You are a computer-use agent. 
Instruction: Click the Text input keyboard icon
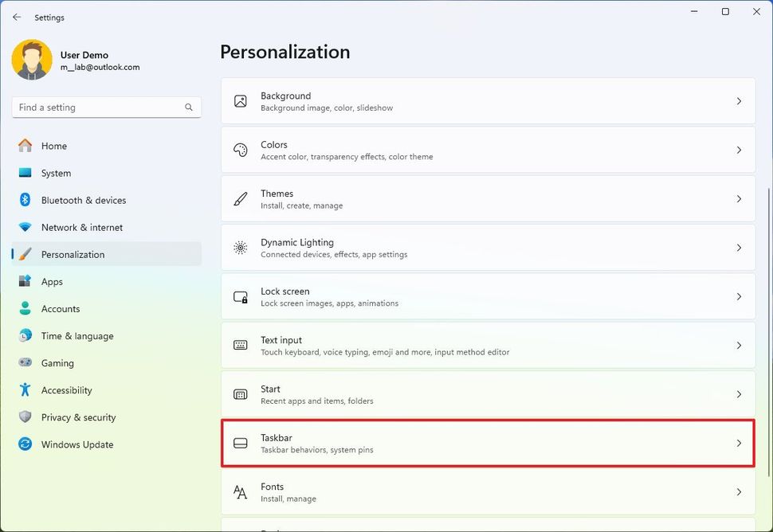241,346
